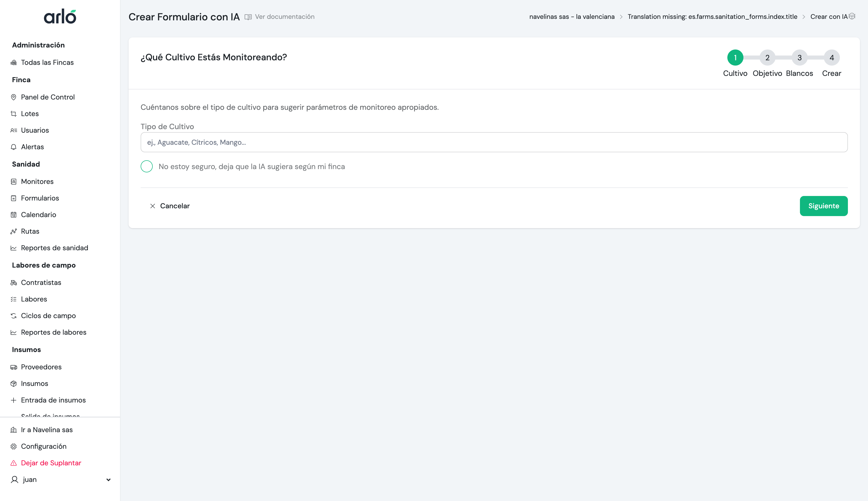Viewport: 868px width, 501px height.
Task: Select 'No estoy seguro' AI suggestion option
Action: coord(146,167)
